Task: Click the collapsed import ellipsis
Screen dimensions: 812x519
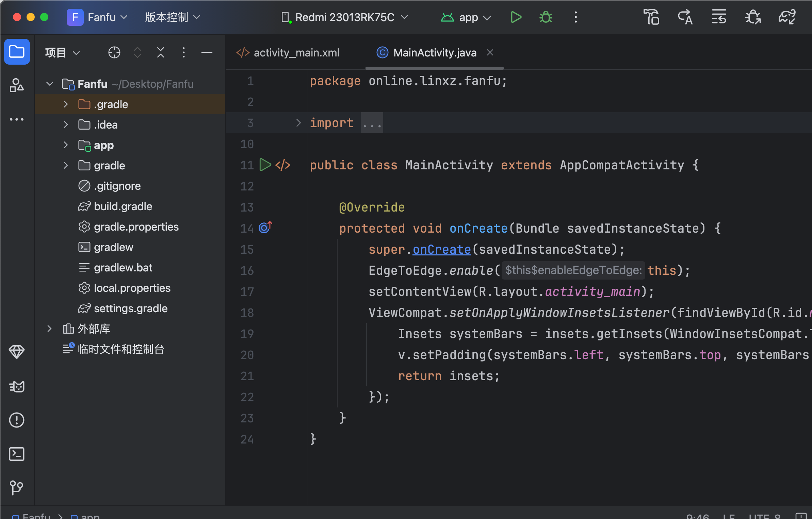Action: coord(372,123)
